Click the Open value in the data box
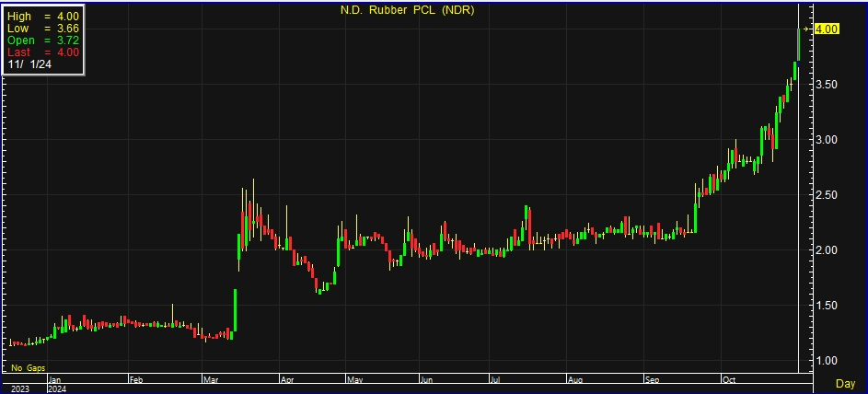This screenshot has width=868, height=394. coord(66,41)
